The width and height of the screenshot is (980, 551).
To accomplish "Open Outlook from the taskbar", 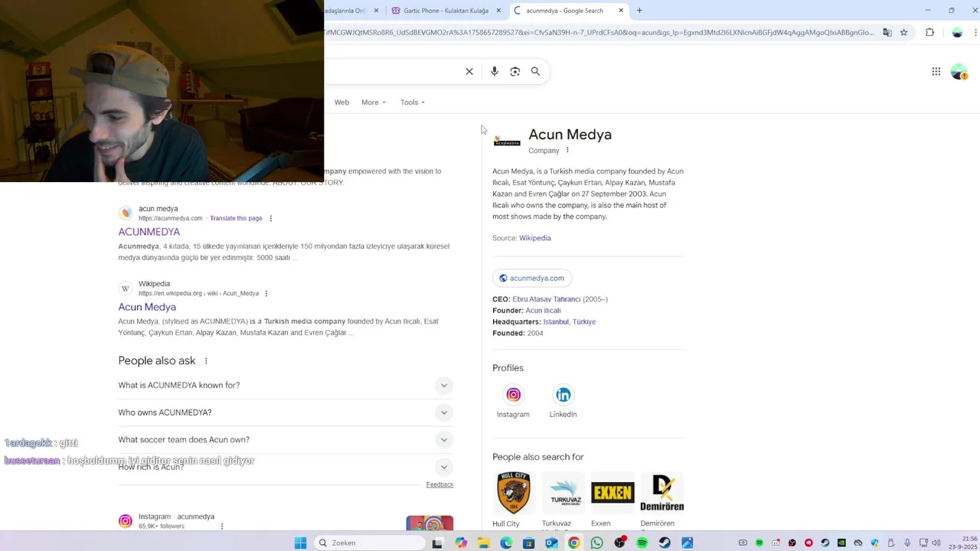I will pyautogui.click(x=551, y=543).
